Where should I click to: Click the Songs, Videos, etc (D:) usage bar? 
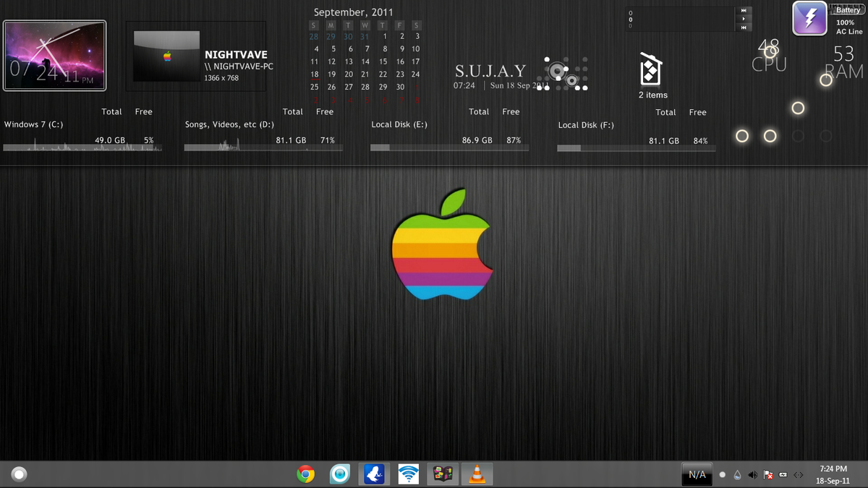coord(263,147)
